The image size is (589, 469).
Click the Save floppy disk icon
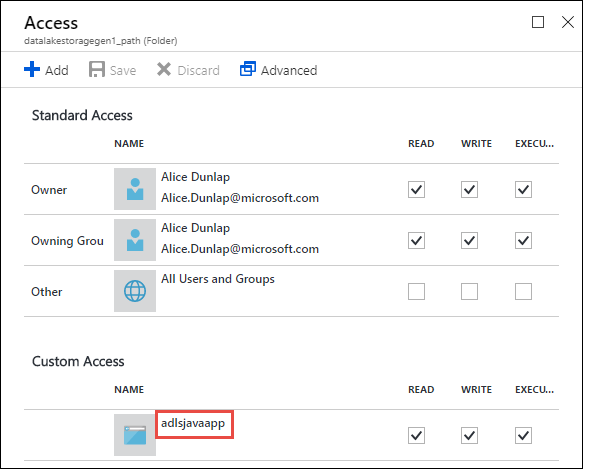tap(97, 69)
